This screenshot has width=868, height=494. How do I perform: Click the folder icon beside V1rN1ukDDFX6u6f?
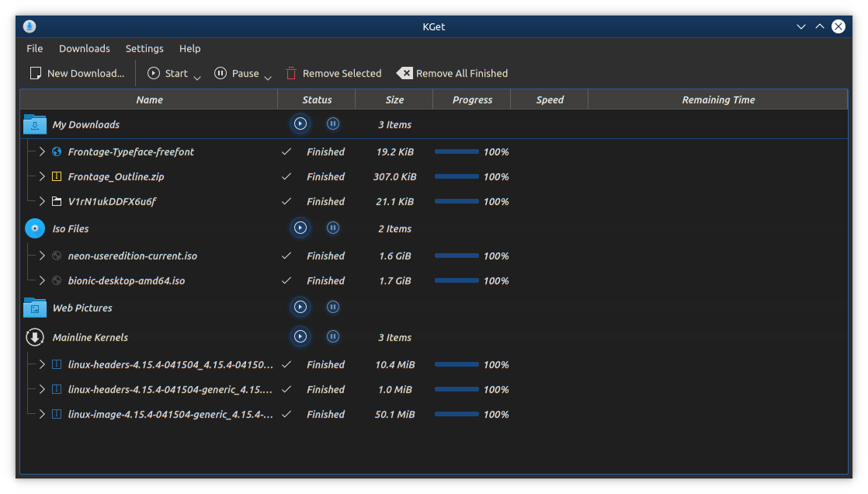click(55, 201)
